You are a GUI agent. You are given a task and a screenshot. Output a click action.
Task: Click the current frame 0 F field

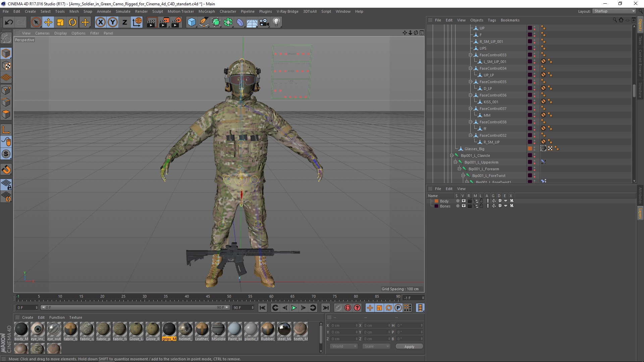pyautogui.click(x=28, y=308)
